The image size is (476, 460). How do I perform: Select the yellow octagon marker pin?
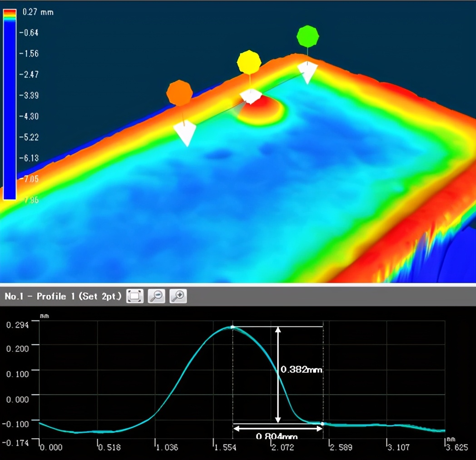249,62
